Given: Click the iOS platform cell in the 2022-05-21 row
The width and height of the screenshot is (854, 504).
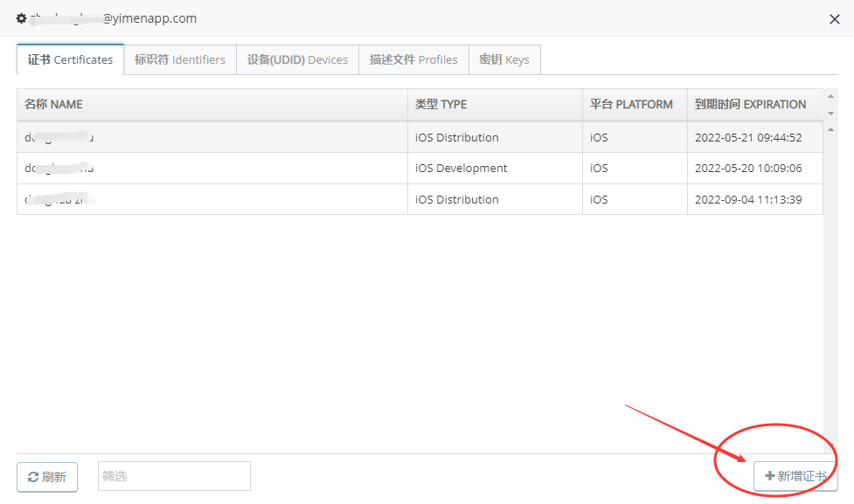Looking at the screenshot, I should pos(635,137).
